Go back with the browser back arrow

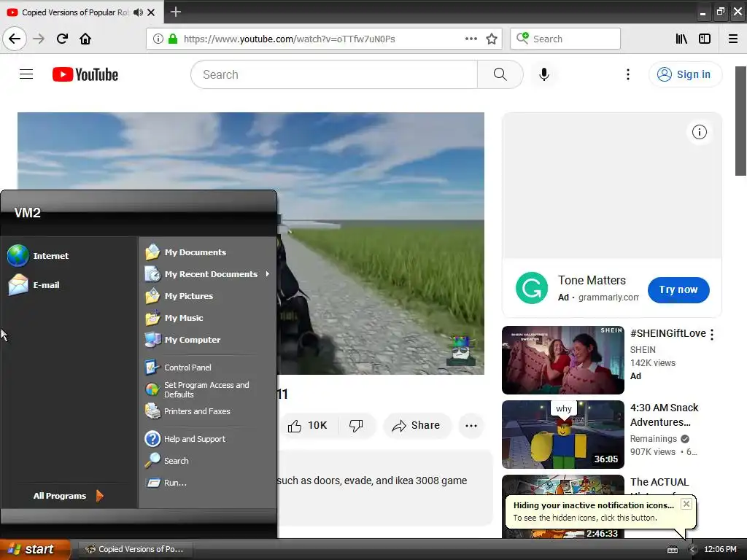(x=15, y=39)
